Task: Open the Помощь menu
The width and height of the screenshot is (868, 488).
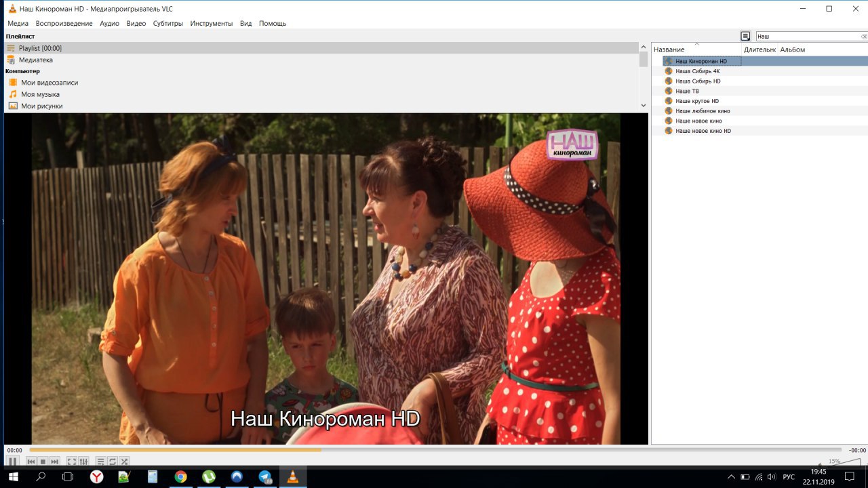Action: click(273, 23)
